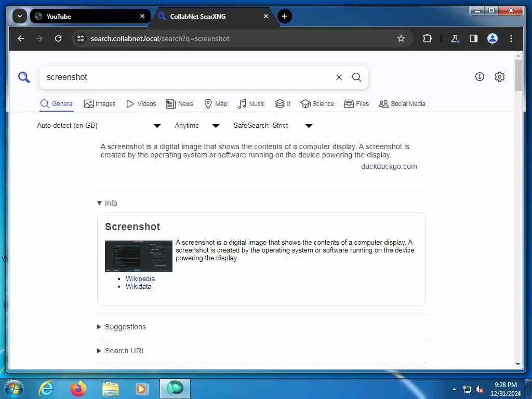This screenshot has width=532, height=399.
Task: Open the Anytime time range dropdown
Action: (197, 126)
